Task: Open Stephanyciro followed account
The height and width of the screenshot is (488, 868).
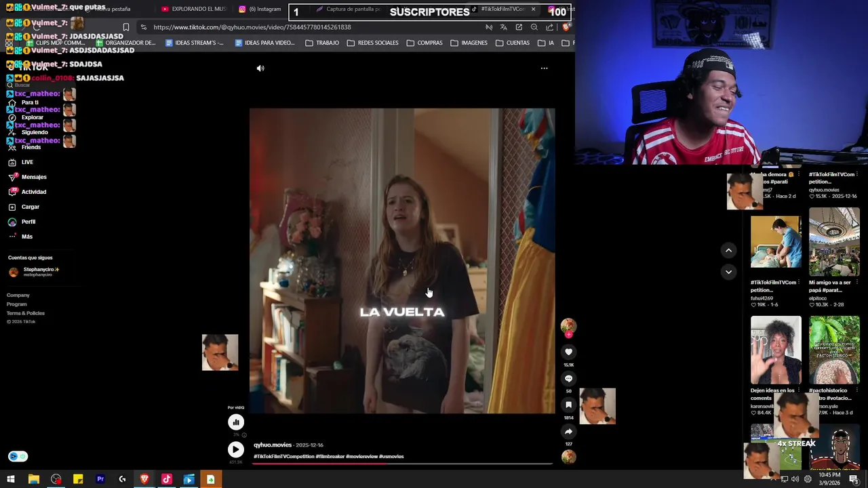Action: [34, 272]
